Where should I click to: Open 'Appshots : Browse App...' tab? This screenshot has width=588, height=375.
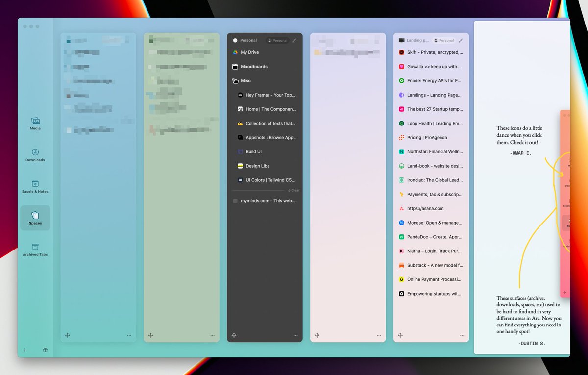pos(267,138)
